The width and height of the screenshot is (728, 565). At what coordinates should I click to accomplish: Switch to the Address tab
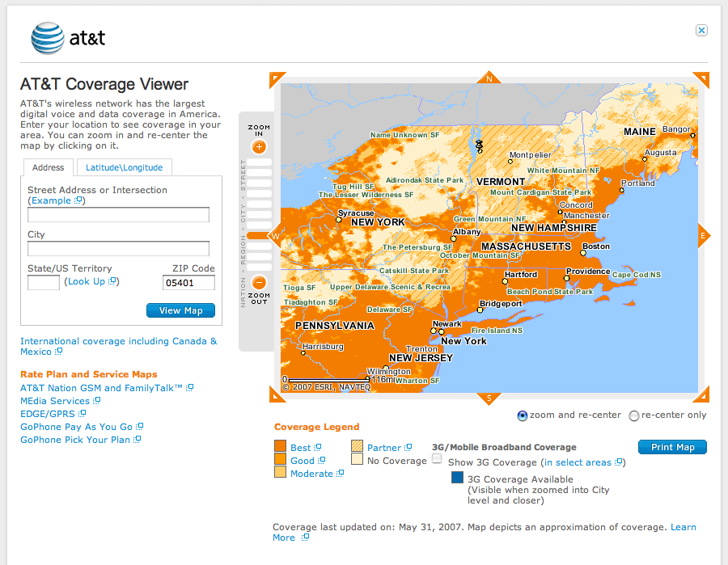pyautogui.click(x=49, y=167)
